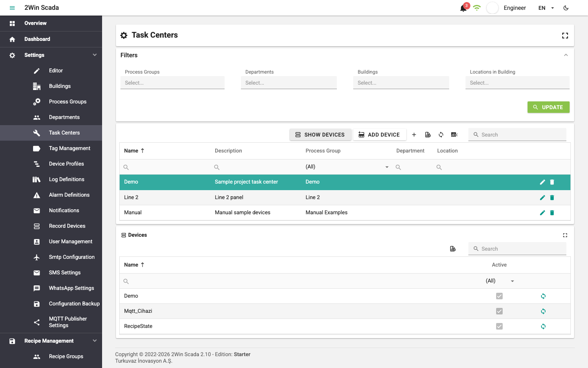The image size is (588, 368).
Task: Open Configuration Backup page
Action: tap(51, 304)
